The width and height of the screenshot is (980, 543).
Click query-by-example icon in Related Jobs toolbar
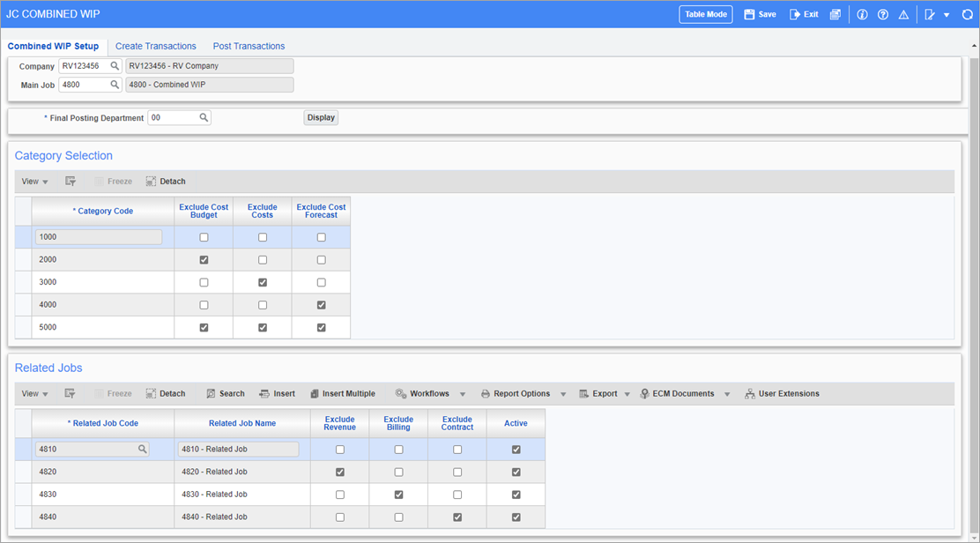[x=70, y=394]
